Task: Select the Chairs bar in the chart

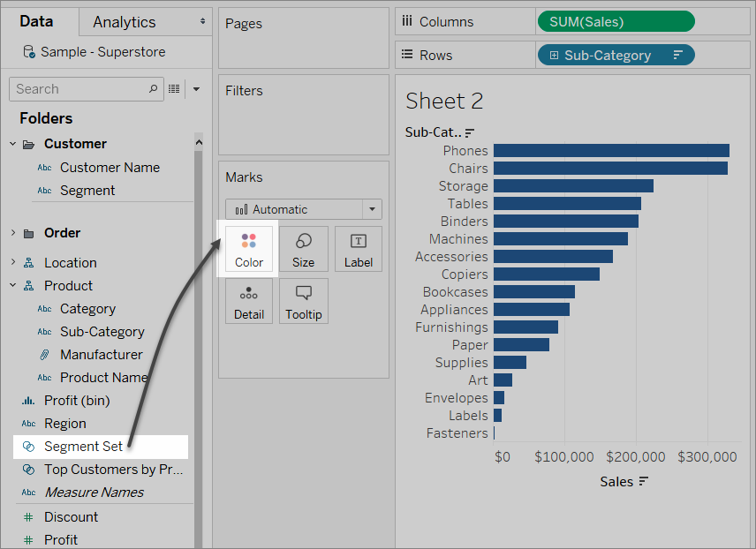Action: pyautogui.click(x=610, y=169)
